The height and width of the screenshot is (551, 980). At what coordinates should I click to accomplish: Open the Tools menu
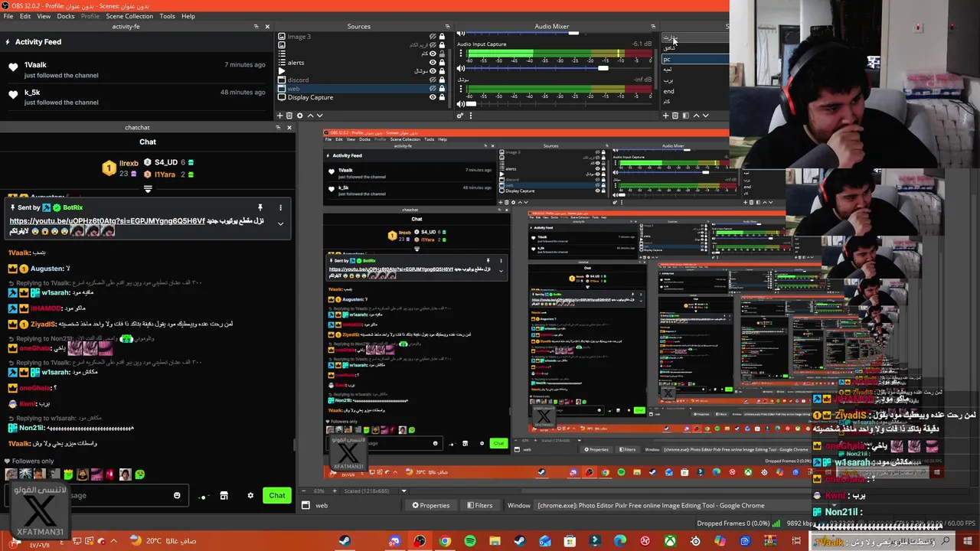point(167,16)
